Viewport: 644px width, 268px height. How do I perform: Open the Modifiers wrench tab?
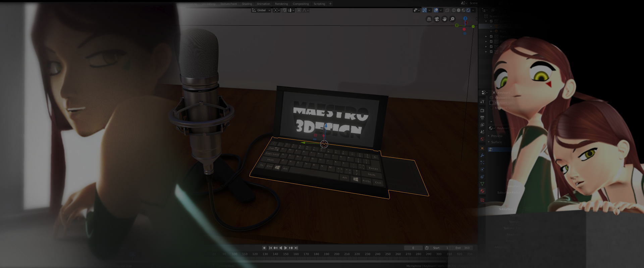pyautogui.click(x=482, y=155)
